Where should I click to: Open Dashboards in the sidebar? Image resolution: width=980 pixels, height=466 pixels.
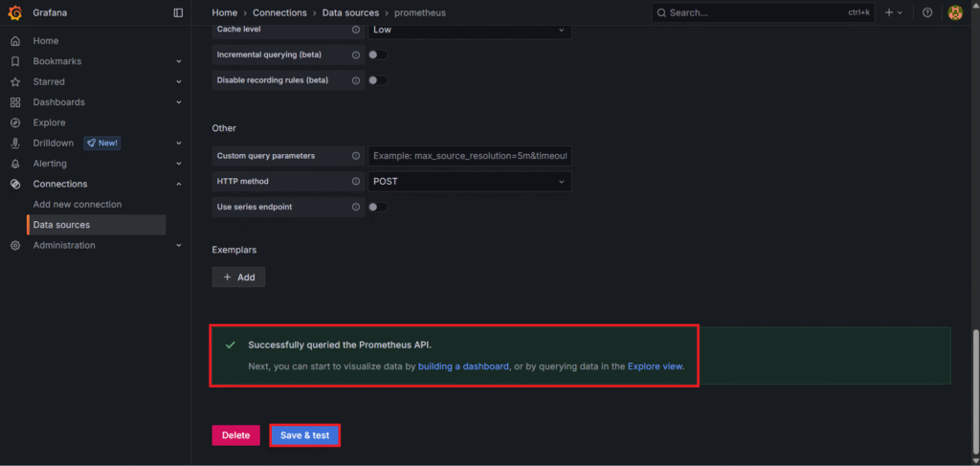tap(58, 101)
